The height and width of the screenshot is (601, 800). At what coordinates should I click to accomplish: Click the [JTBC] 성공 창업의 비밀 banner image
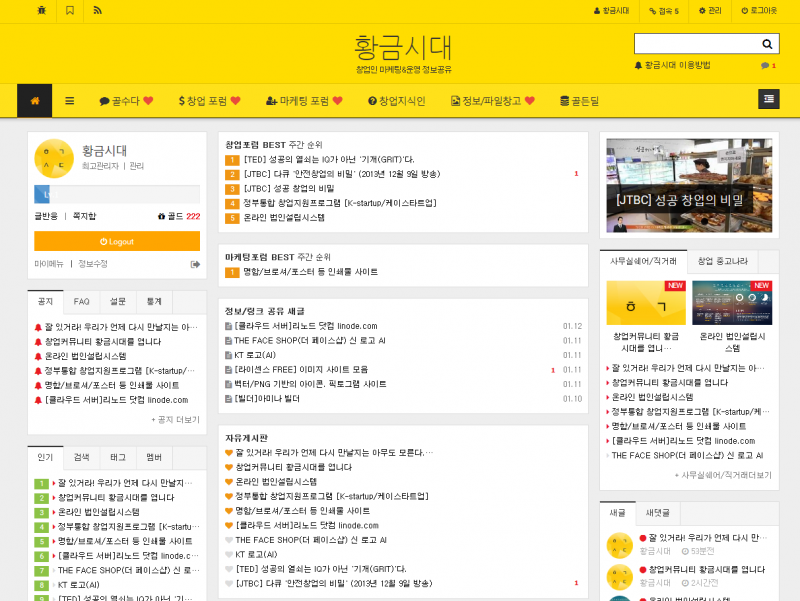pyautogui.click(x=689, y=186)
